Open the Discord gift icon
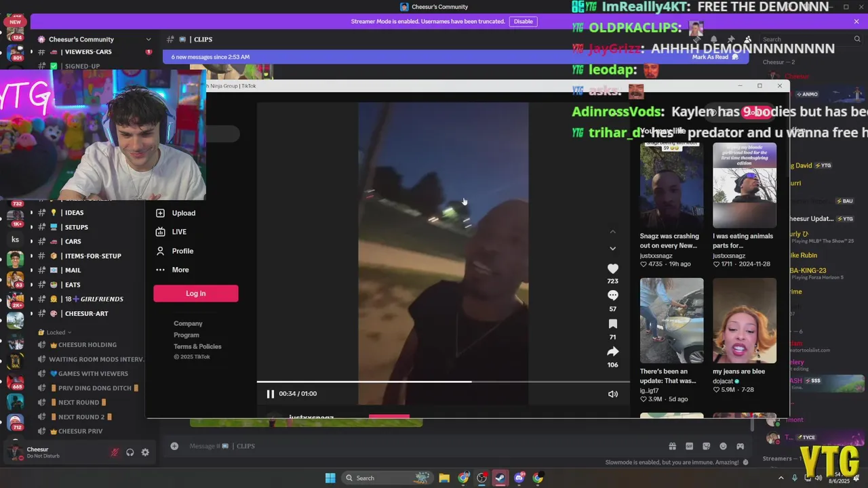 click(672, 446)
